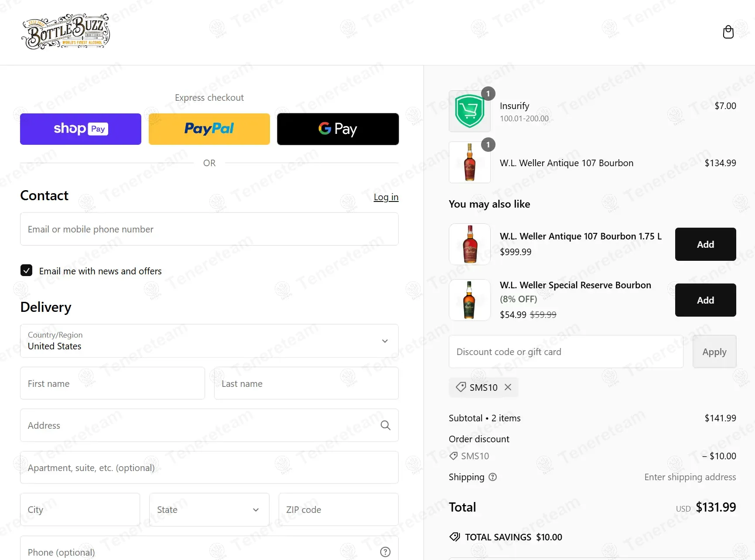Add W.L. Weller Antique 107 Bourbon 1.75 L

[x=705, y=244]
